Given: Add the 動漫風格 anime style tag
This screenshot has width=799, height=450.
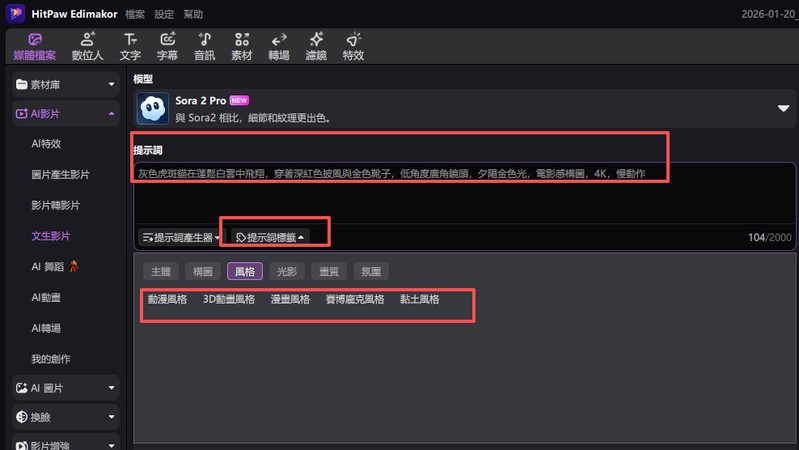Looking at the screenshot, I should (x=167, y=299).
